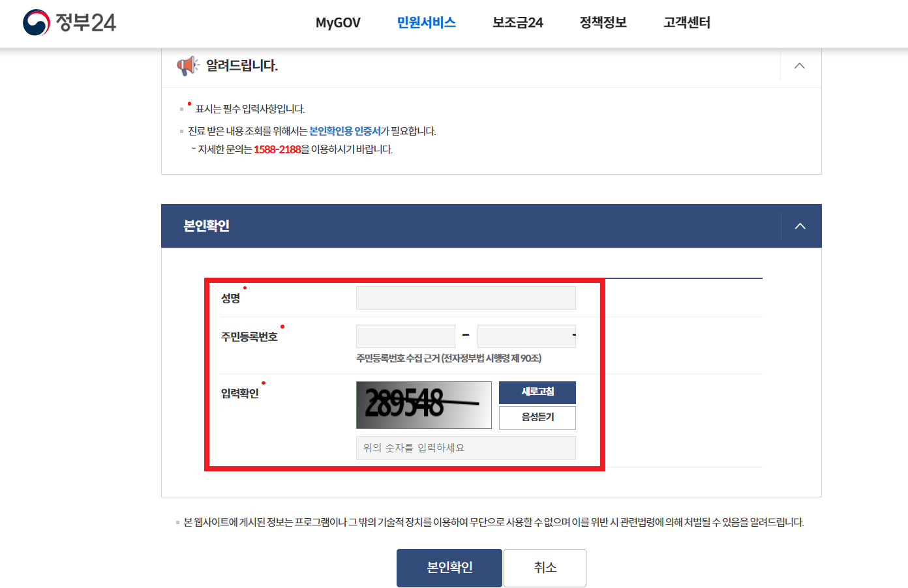The width and height of the screenshot is (908, 588).
Task: Open the 정책정보 menu
Action: pos(603,23)
